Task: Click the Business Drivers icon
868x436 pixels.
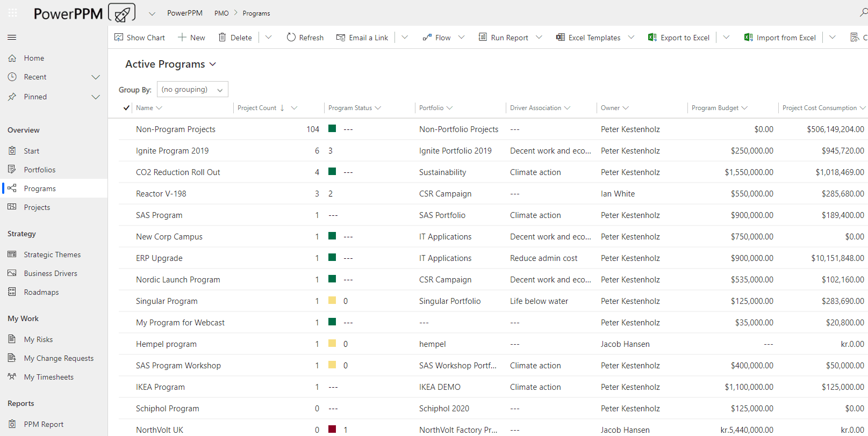Action: point(12,273)
